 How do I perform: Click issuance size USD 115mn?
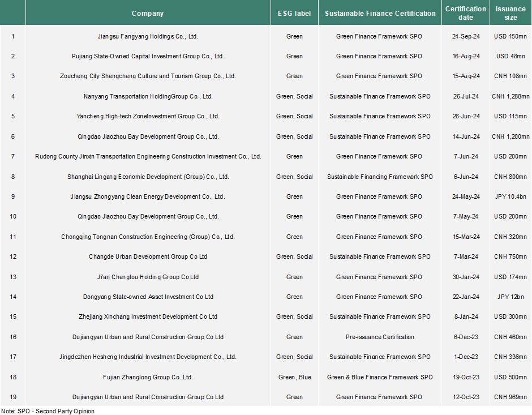coord(510,116)
